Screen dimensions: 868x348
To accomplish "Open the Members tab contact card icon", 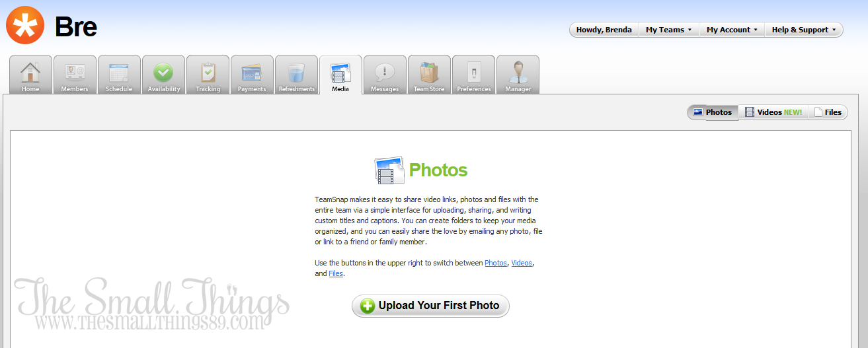I will (x=75, y=71).
